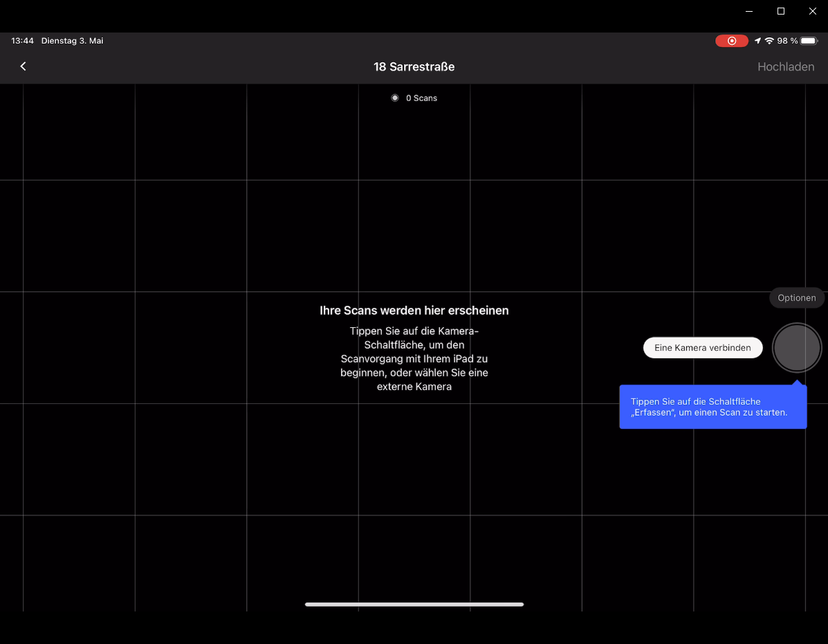Tap the blue Erfassen tooltip bubble
Image resolution: width=828 pixels, height=644 pixels.
(713, 407)
